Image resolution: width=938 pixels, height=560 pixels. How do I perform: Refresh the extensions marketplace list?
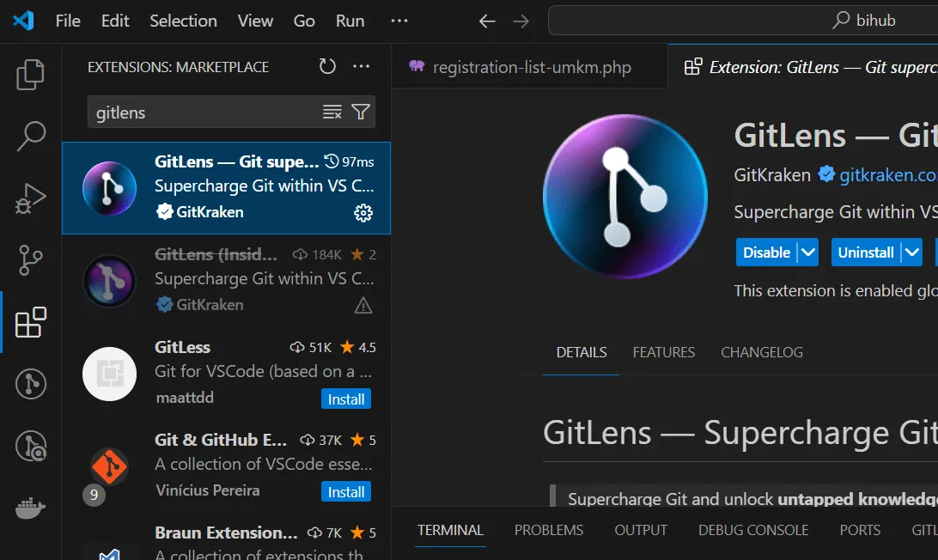pos(327,67)
